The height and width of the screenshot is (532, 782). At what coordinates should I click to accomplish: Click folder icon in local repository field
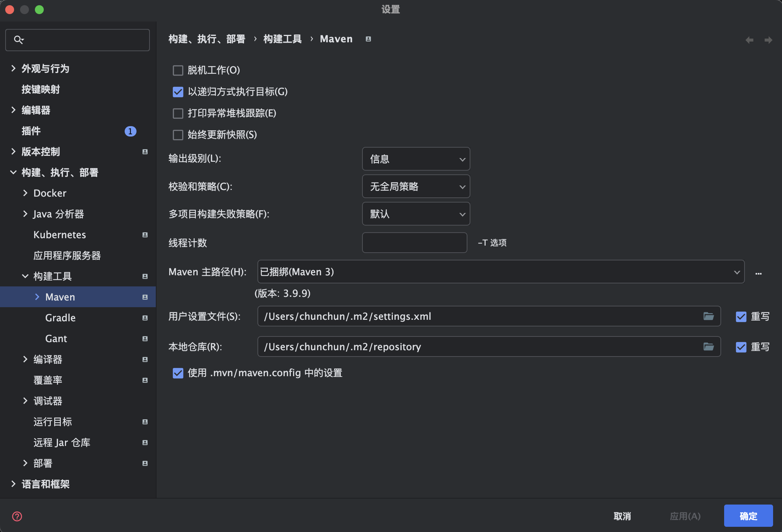point(709,347)
